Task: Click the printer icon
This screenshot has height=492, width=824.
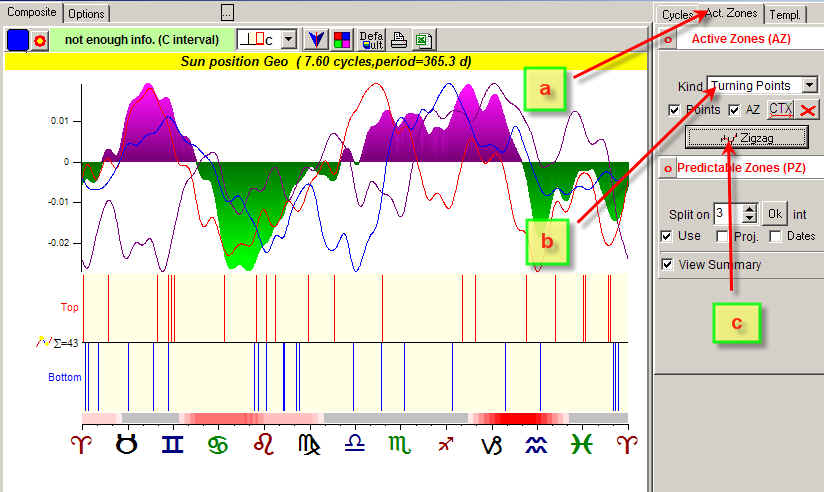Action: pyautogui.click(x=399, y=40)
